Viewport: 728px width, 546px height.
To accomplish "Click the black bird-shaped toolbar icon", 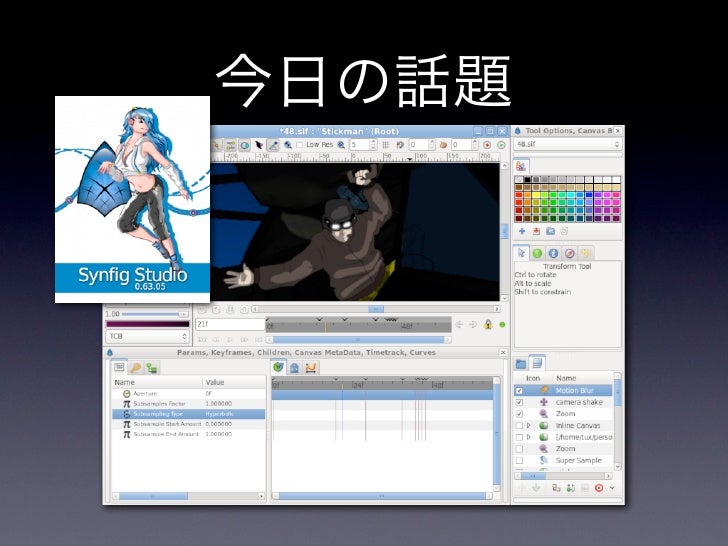I will tap(259, 145).
